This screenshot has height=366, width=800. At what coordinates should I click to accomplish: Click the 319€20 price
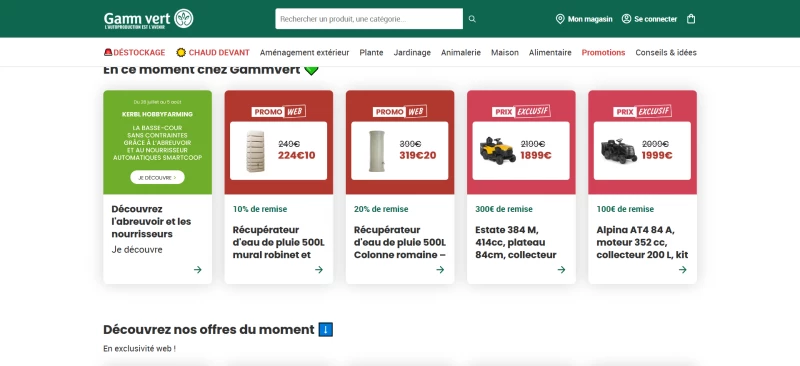coord(418,156)
